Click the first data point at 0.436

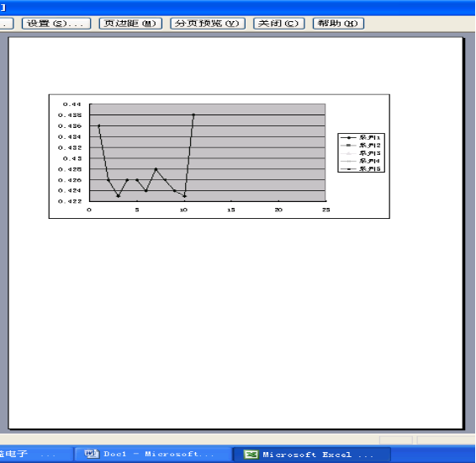pos(99,125)
